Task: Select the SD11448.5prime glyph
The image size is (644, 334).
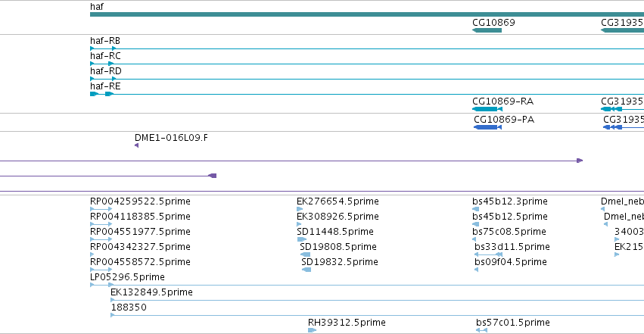Action: (302, 239)
